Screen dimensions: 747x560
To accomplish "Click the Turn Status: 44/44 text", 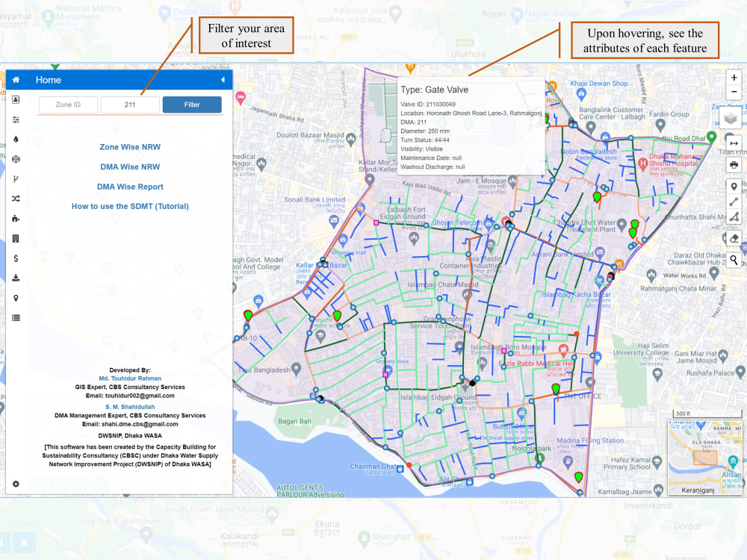I will (425, 140).
